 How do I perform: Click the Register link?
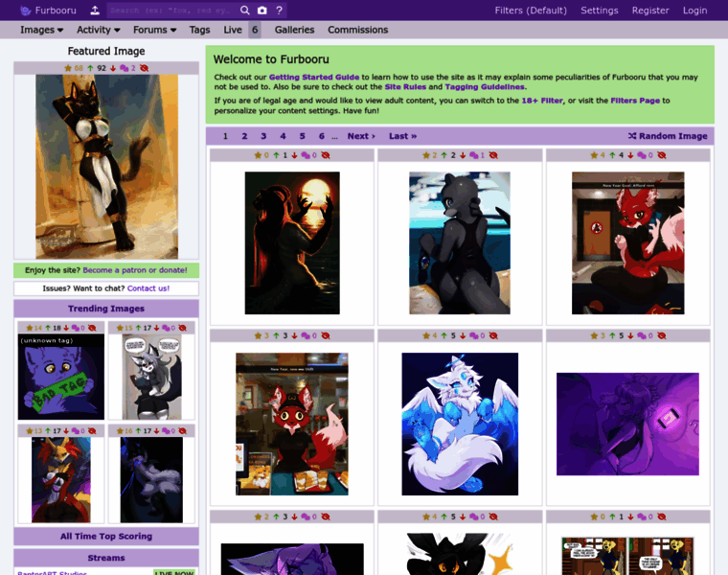click(x=650, y=11)
